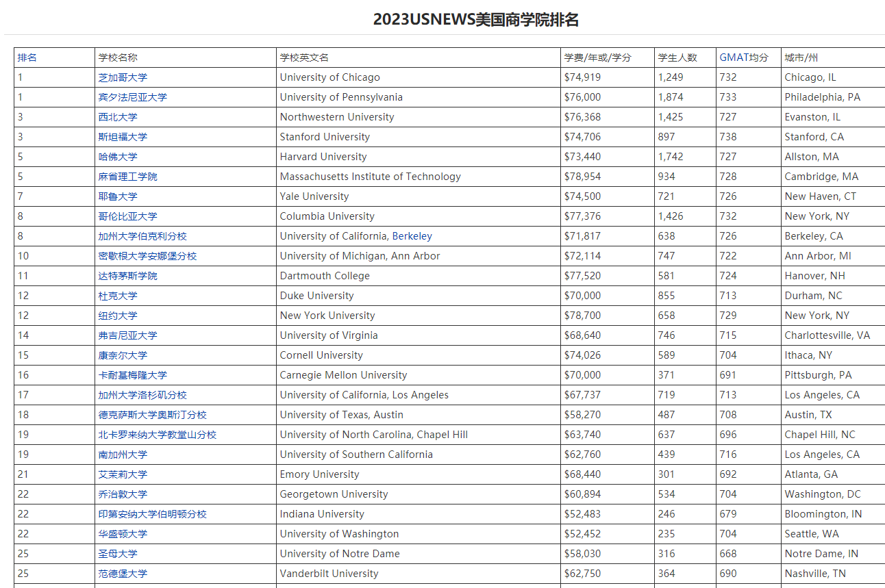Open 密歇根大学安娜堡分校 link
The width and height of the screenshot is (885, 588).
147,256
